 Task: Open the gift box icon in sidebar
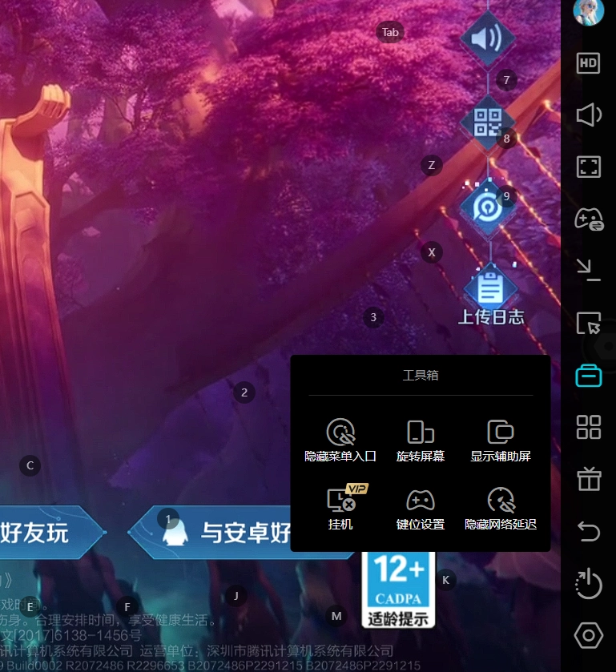pyautogui.click(x=589, y=479)
